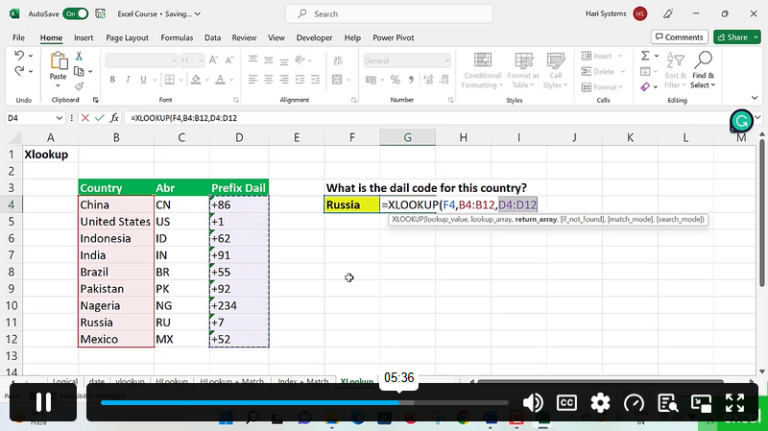The image size is (768, 431).
Task: Toggle Center horizontal alignment
Action: coord(268,79)
